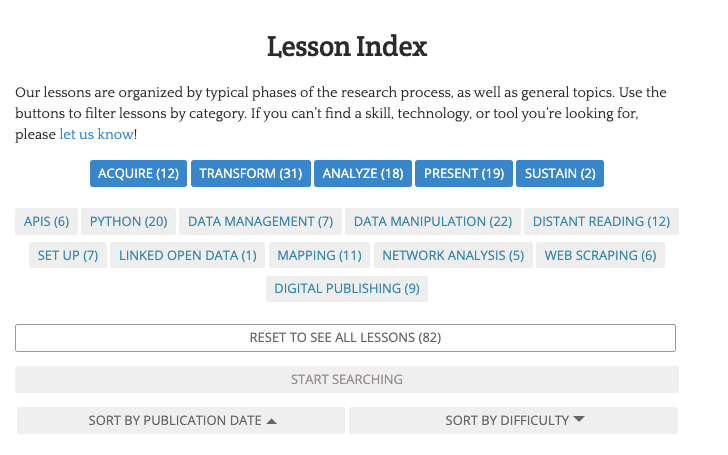Filter by Web Scraping (6) topic
The image size is (728, 455).
[x=600, y=256]
